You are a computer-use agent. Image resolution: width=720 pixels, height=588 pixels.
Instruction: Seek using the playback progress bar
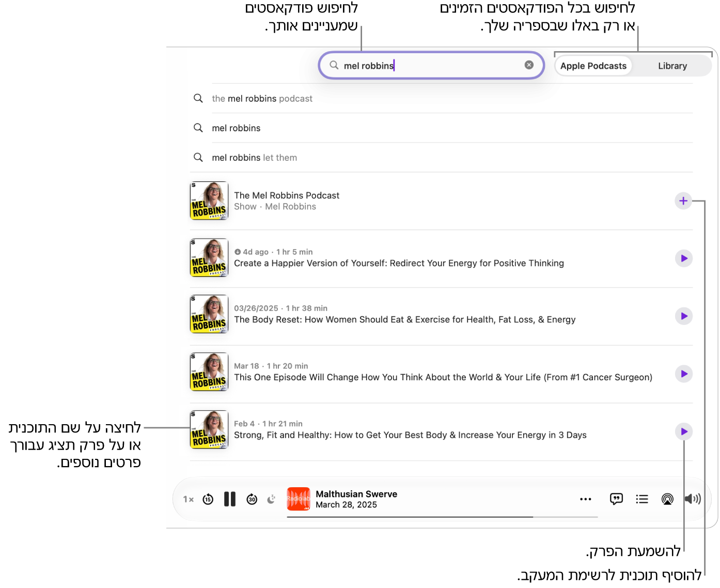(442, 517)
